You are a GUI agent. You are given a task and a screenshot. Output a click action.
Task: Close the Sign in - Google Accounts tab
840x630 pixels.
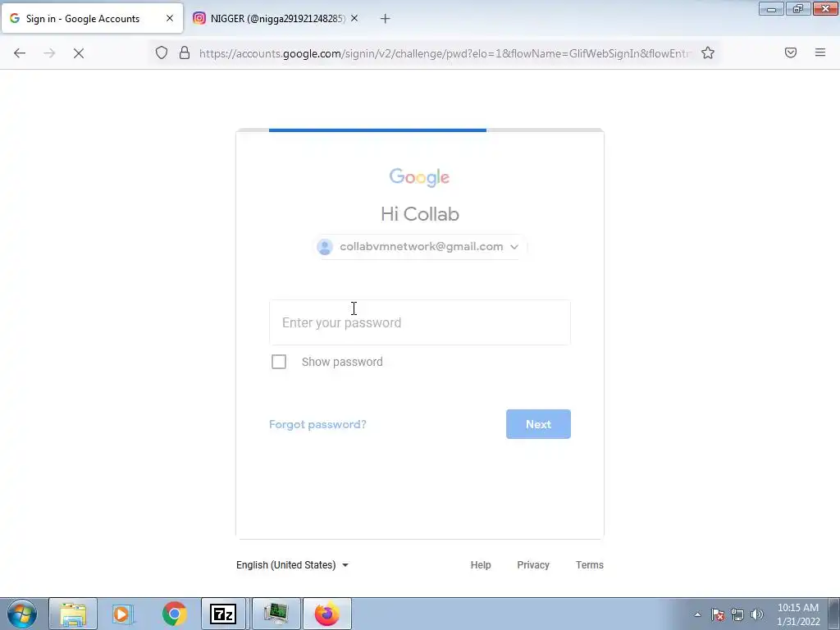pyautogui.click(x=169, y=18)
